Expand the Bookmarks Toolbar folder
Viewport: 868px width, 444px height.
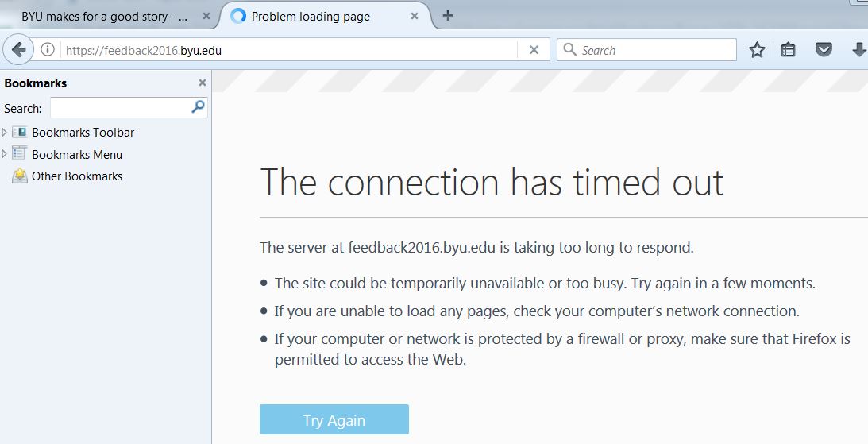tap(5, 133)
